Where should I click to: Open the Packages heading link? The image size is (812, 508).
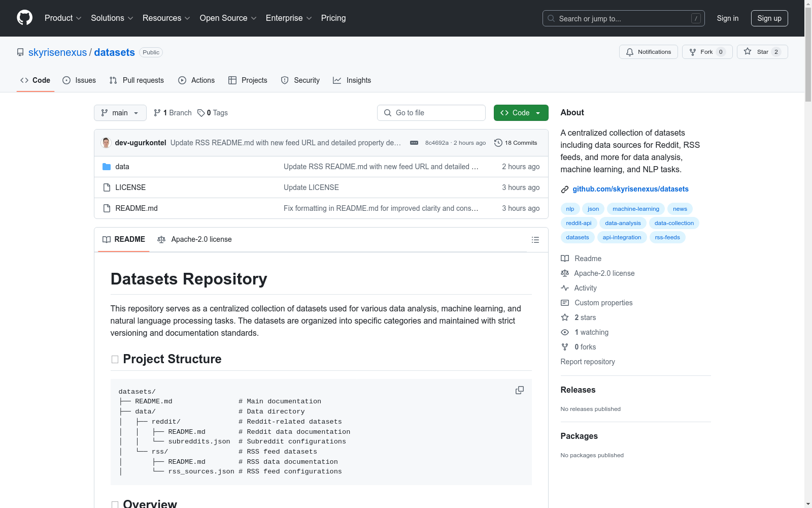click(x=579, y=436)
